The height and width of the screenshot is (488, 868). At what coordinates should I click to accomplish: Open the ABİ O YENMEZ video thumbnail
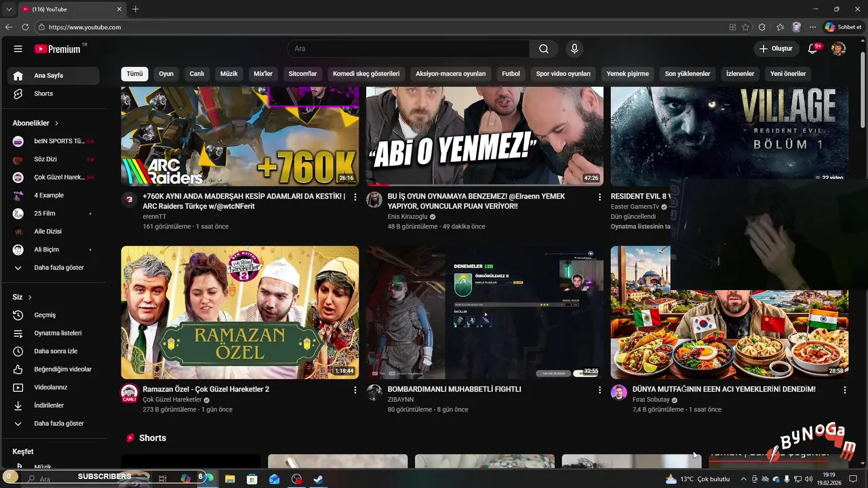[485, 136]
